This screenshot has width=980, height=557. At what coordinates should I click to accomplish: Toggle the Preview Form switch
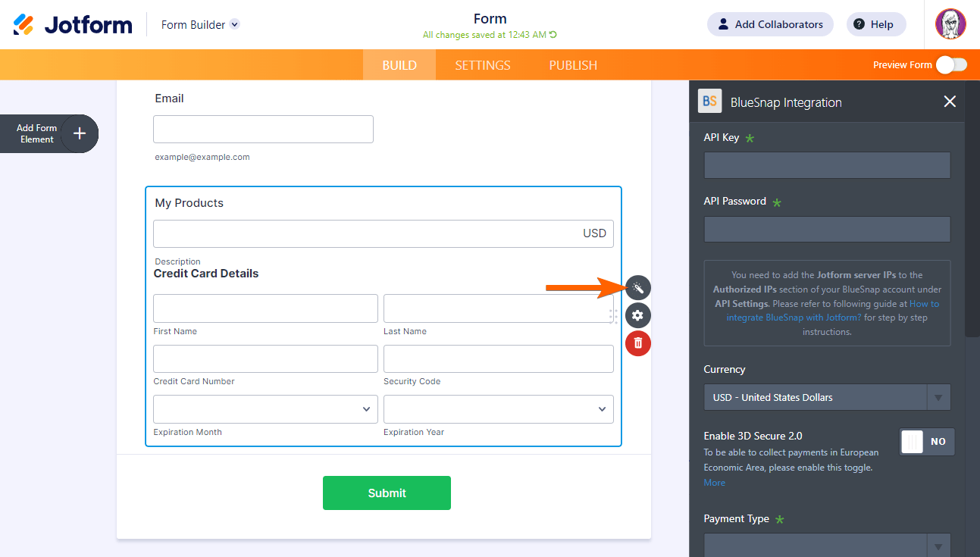(x=951, y=65)
